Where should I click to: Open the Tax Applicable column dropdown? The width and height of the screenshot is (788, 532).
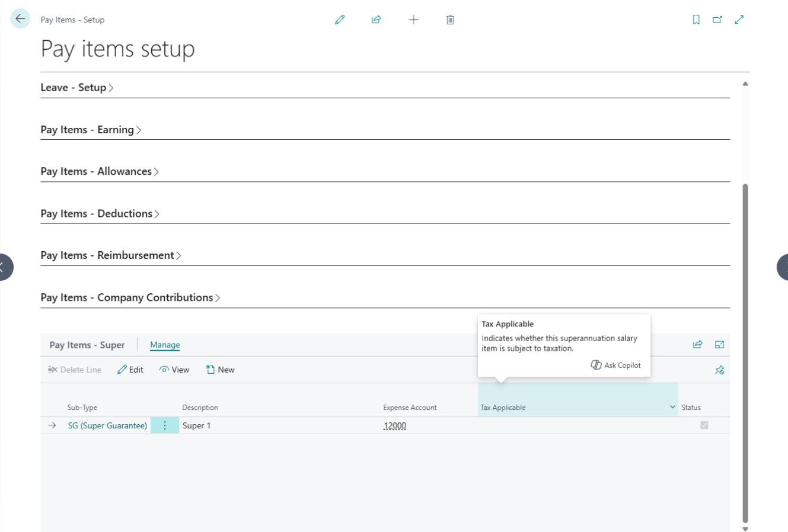click(672, 407)
